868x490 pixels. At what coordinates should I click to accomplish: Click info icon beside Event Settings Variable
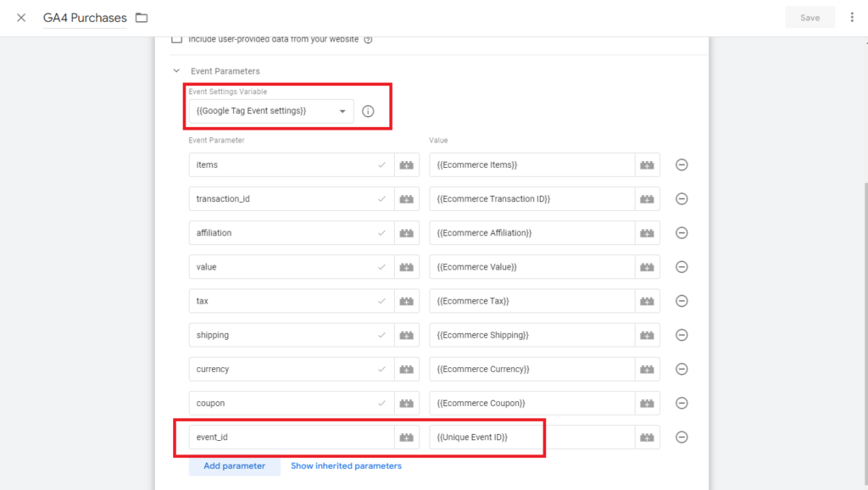[x=368, y=111]
